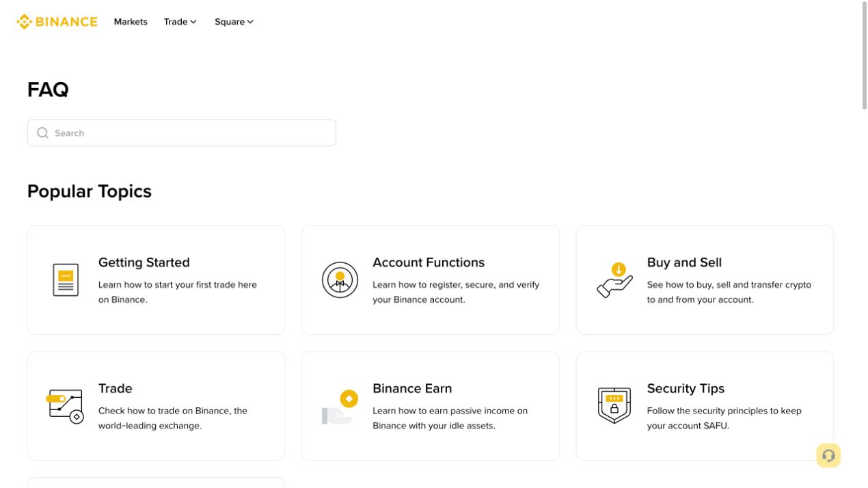Click the Account Functions user icon
This screenshot has width=868, height=488.
(x=340, y=280)
